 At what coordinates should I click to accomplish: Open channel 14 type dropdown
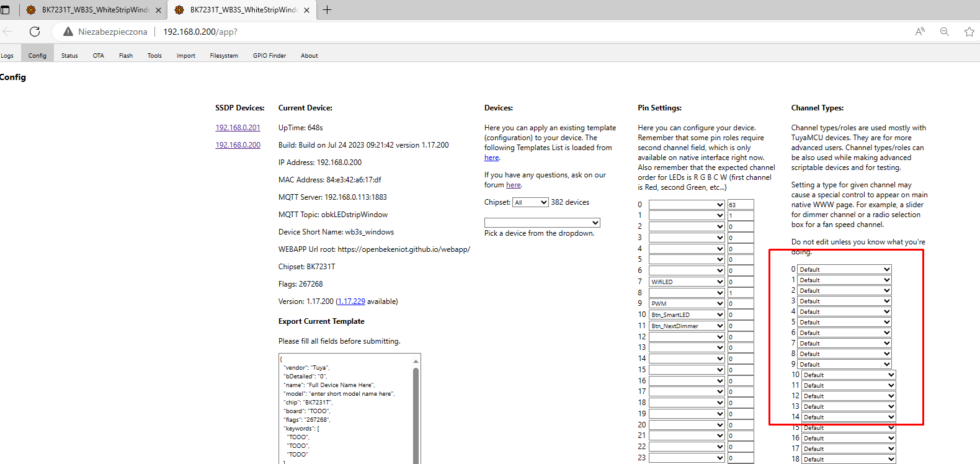849,417
